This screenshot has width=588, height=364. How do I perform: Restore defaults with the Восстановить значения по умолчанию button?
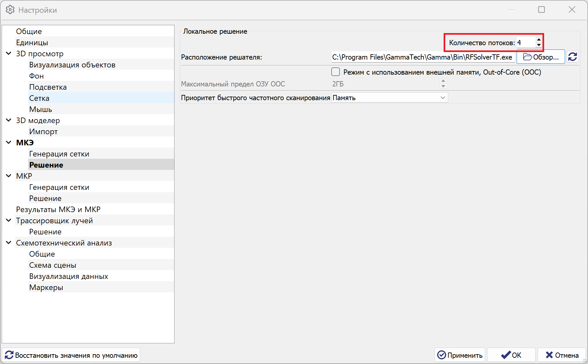click(71, 355)
